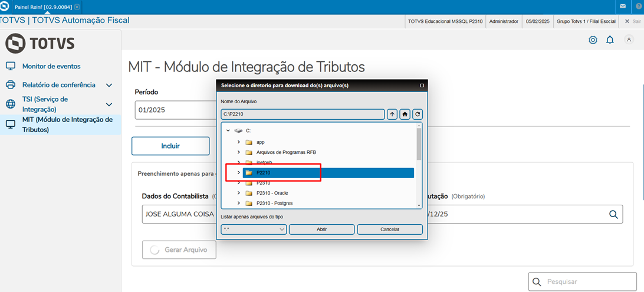The width and height of the screenshot is (644, 292).
Task: Click Grupo Totvs 1 / Filial Esocial entry
Action: [586, 21]
